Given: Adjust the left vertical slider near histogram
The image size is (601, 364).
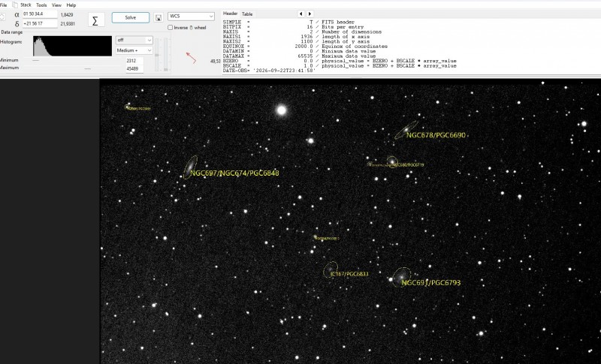Looking at the screenshot, I should [157, 55].
